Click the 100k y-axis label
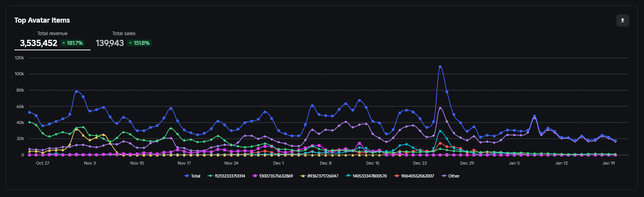The height and width of the screenshot is (197, 644). point(20,74)
